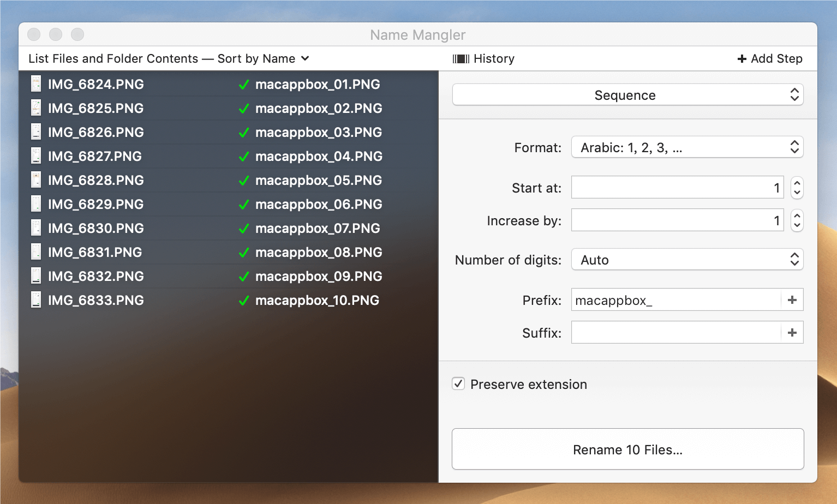
Task: Click the file icon beside IMG_6828.PNG
Action: pos(35,180)
